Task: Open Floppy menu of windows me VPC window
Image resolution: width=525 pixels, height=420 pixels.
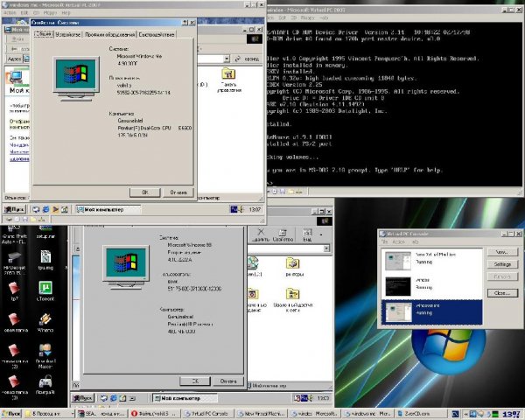Action: [x=50, y=13]
